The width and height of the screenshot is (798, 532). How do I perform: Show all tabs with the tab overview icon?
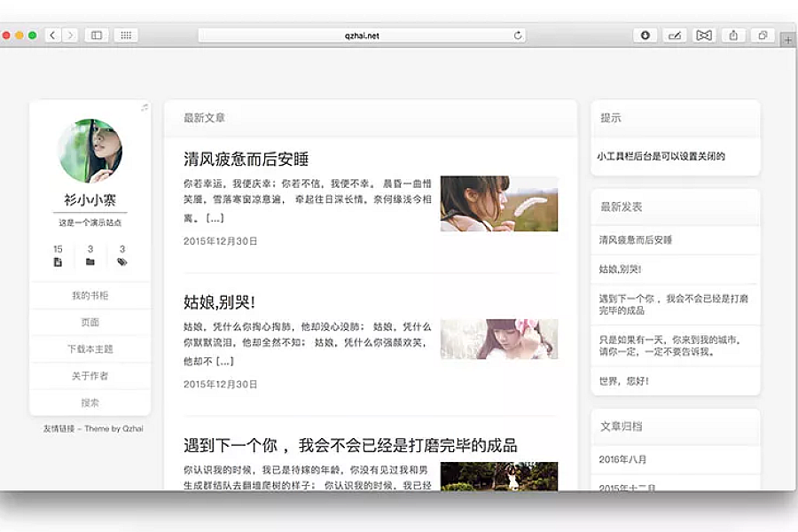coord(763,35)
